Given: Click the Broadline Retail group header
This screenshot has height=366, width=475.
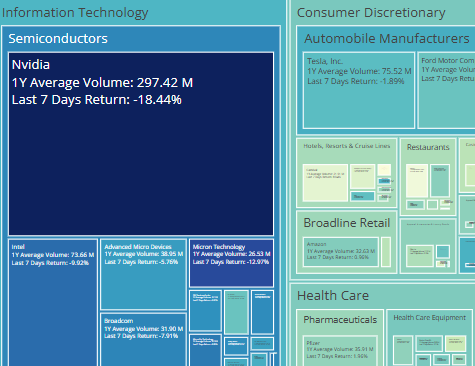Looking at the screenshot, I should 347,223.
